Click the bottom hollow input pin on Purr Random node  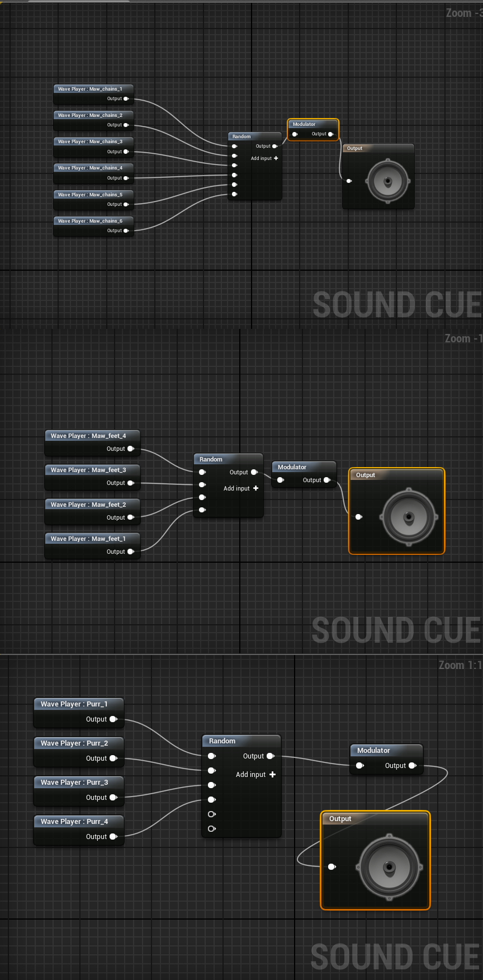coord(211,828)
